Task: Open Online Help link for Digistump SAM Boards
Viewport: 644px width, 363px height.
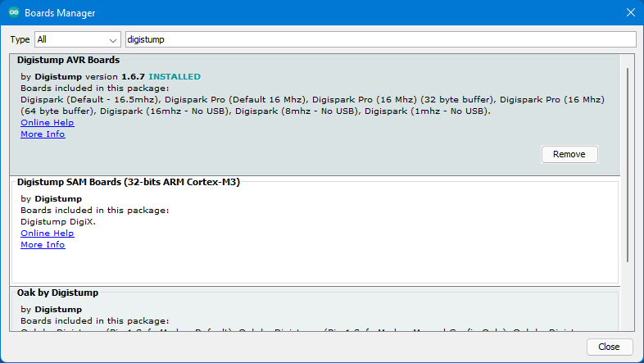Action: 48,233
